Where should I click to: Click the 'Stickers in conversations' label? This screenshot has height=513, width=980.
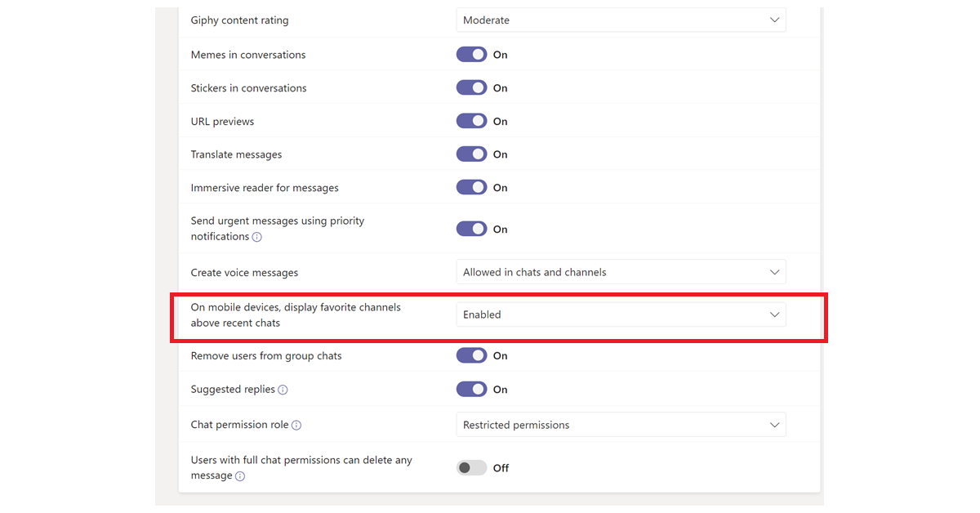tap(249, 88)
